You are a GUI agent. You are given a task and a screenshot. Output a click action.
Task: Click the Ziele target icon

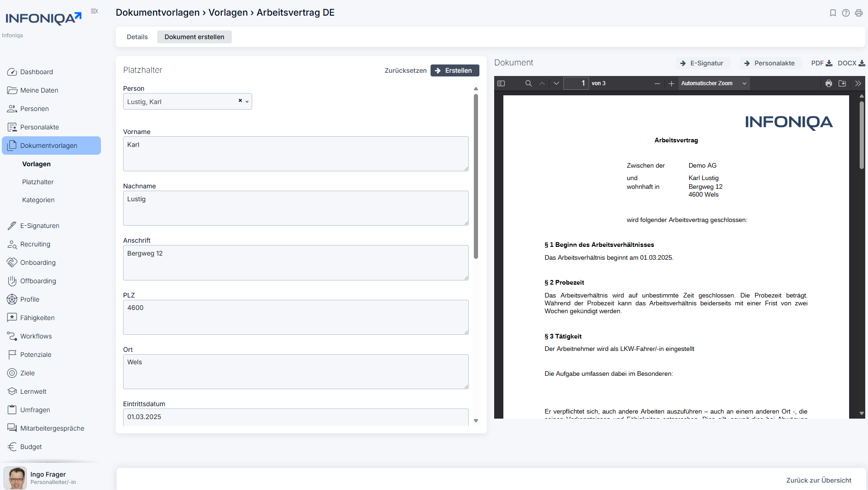click(12, 373)
